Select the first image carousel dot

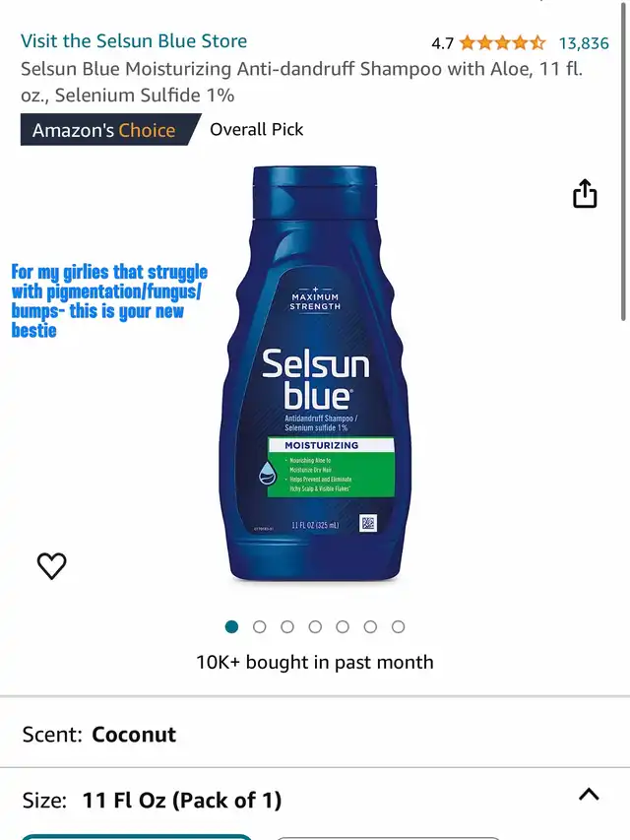[231, 626]
